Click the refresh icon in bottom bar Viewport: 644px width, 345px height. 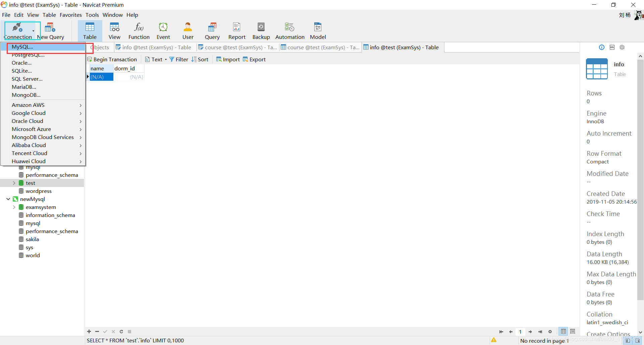point(121,332)
